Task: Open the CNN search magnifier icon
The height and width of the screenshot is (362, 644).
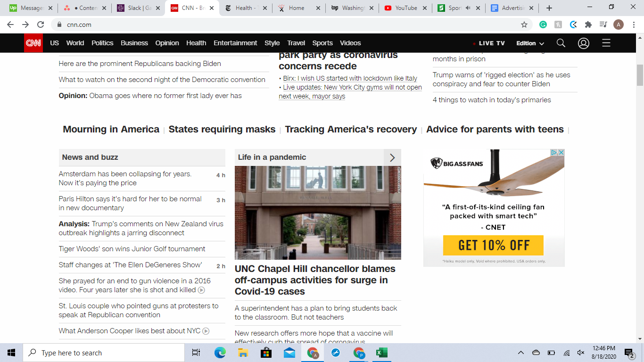Action: click(x=561, y=43)
